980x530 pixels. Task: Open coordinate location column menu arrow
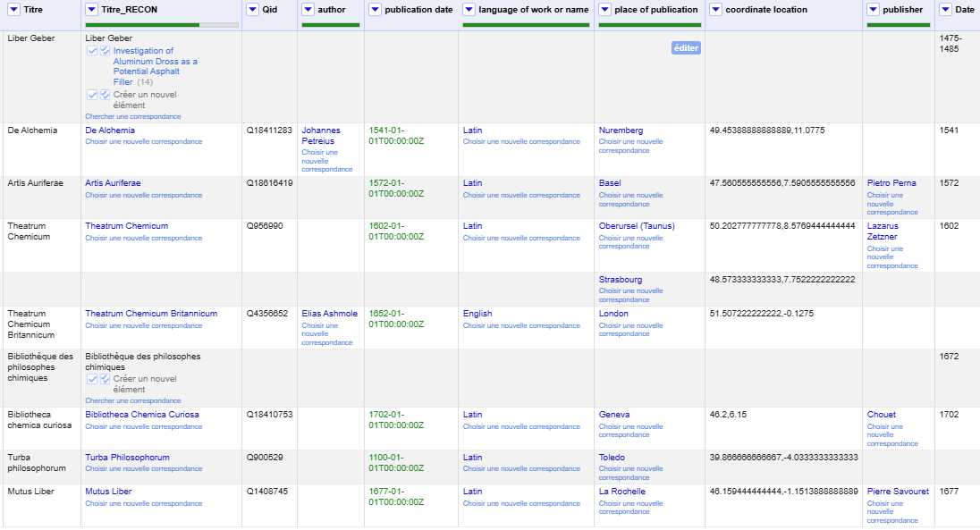[715, 10]
